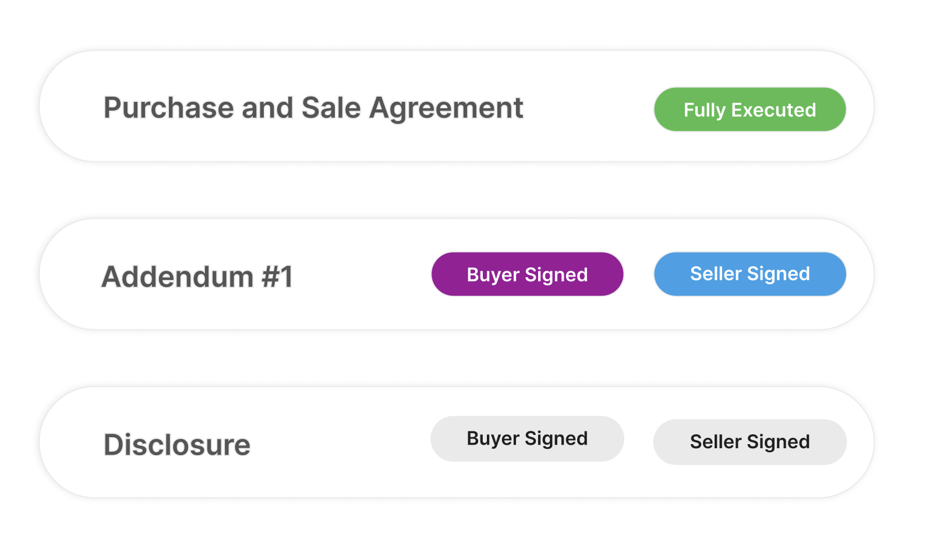This screenshot has width=926, height=560.
Task: Toggle the gray Disclosure Seller Signed pill
Action: click(x=750, y=442)
